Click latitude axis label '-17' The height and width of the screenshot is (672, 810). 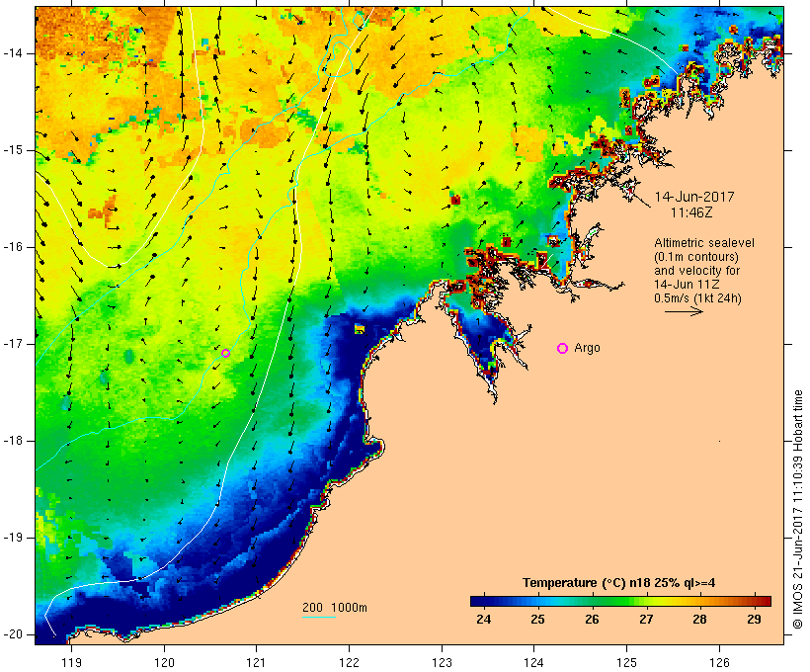click(12, 344)
